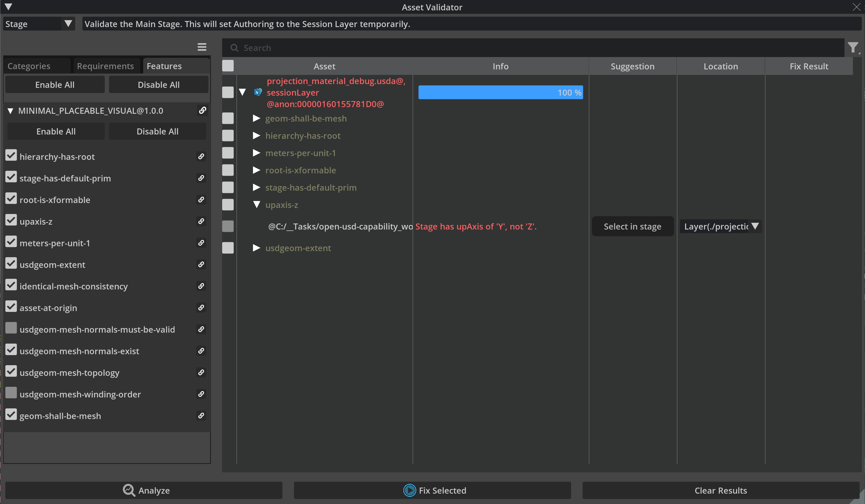
Task: Click the filter funnel icon
Action: pyautogui.click(x=853, y=47)
